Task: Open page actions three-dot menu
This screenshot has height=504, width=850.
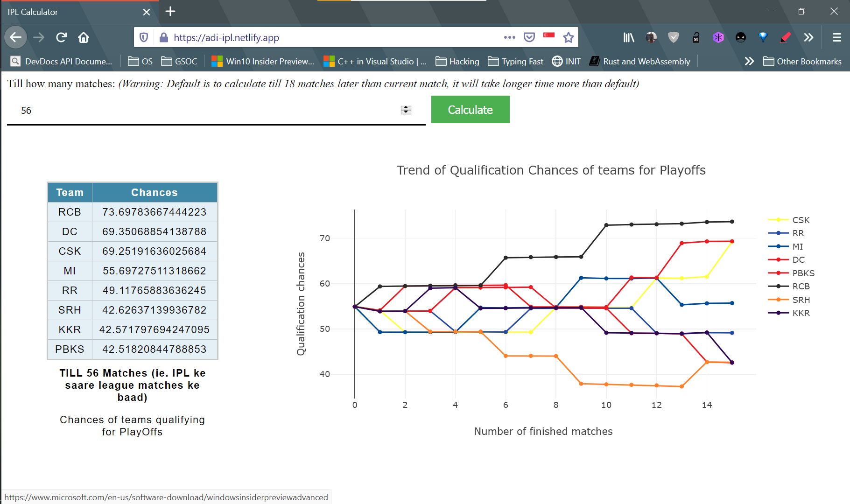Action: pos(510,37)
